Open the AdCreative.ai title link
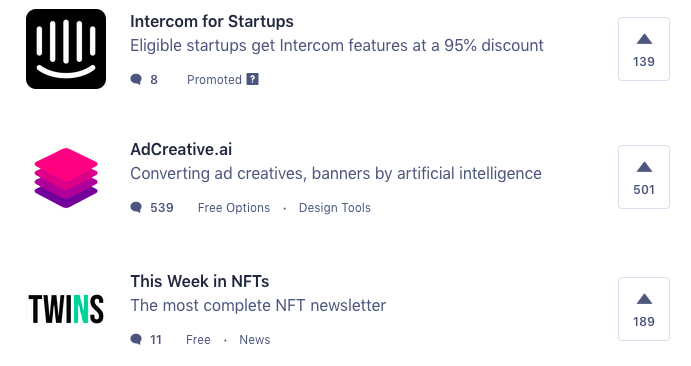Screen dimensions: 691x366 pos(181,149)
